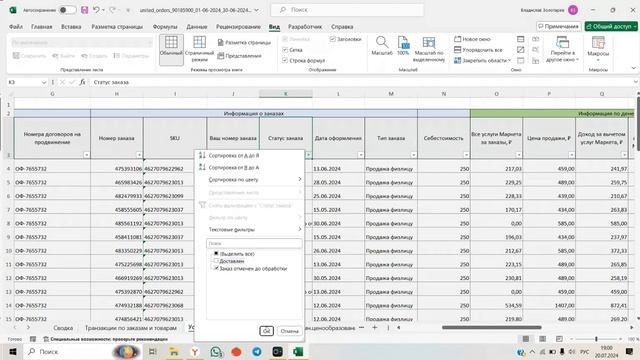The width and height of the screenshot is (640, 360).
Task: Open Yandex browser from taskbar
Action: tap(195, 351)
